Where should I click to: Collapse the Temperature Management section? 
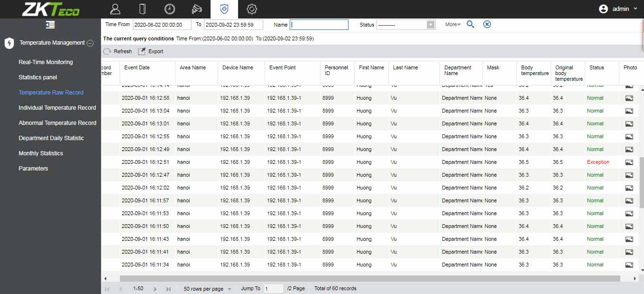pyautogui.click(x=90, y=43)
